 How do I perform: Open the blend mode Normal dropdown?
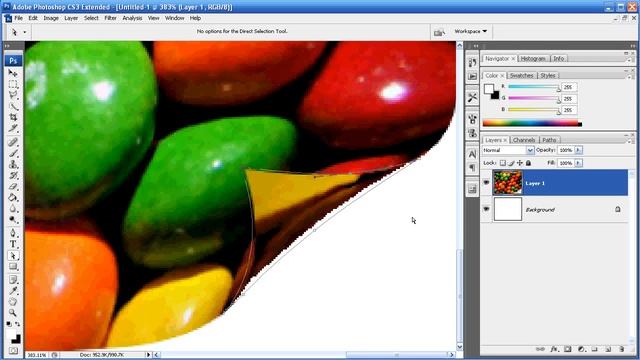click(x=508, y=150)
